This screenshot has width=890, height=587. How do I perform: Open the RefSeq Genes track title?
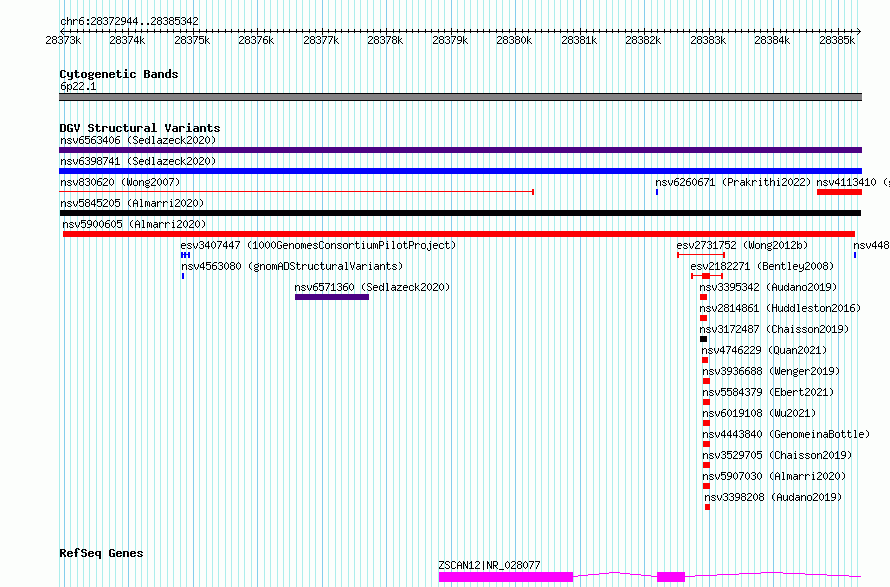click(101, 553)
